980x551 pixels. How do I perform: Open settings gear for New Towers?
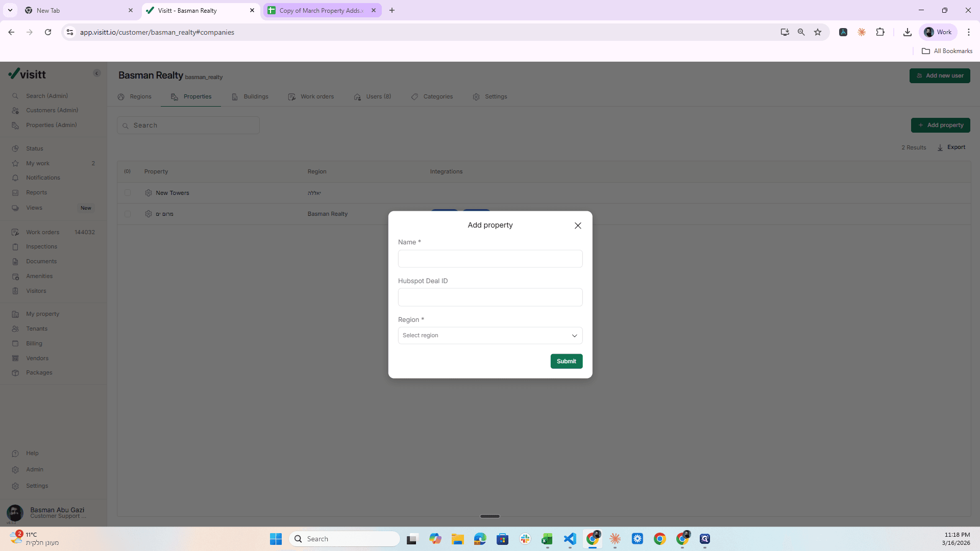(149, 193)
